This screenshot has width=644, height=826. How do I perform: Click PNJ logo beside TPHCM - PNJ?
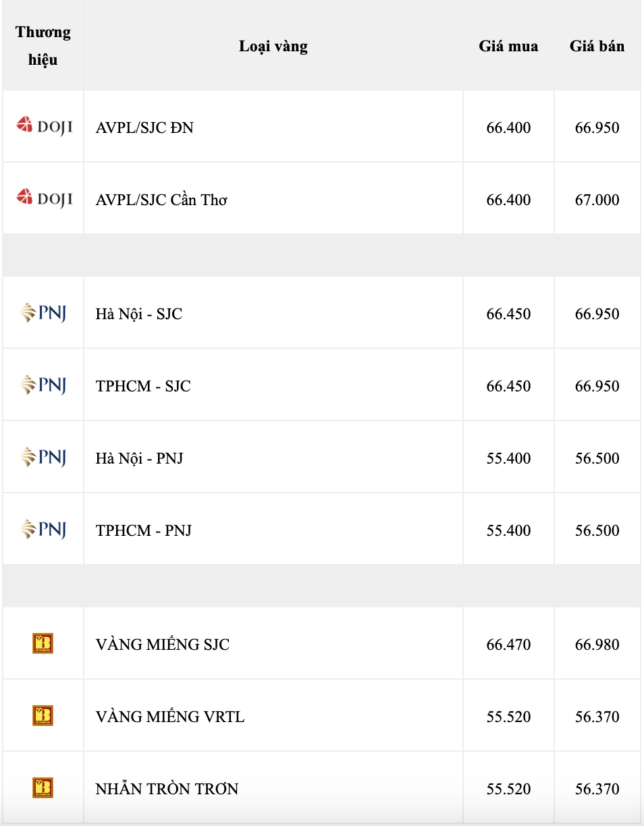44,530
